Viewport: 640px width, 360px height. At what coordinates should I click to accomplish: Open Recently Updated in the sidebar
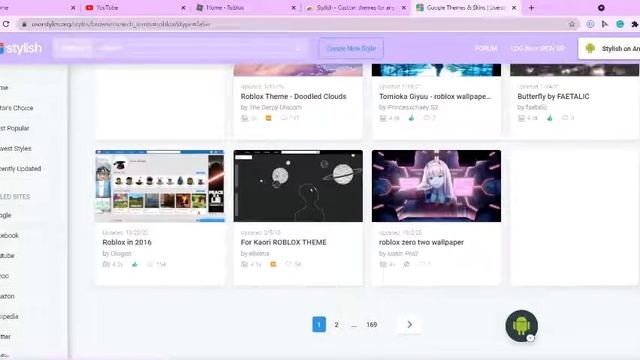20,169
